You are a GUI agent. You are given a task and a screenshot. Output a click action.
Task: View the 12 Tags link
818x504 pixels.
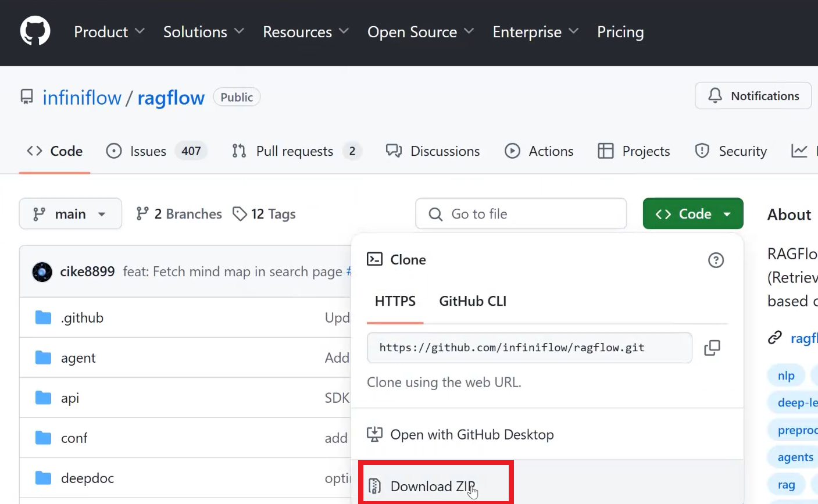[x=264, y=214]
